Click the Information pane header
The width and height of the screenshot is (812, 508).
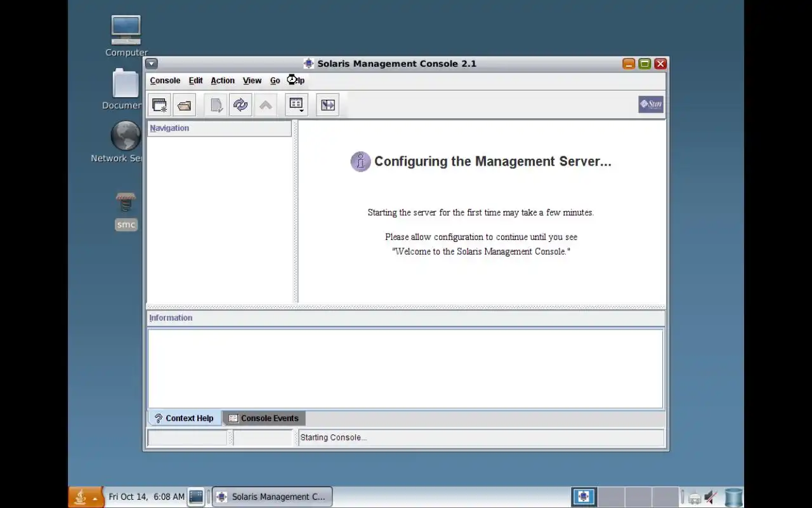click(406, 318)
